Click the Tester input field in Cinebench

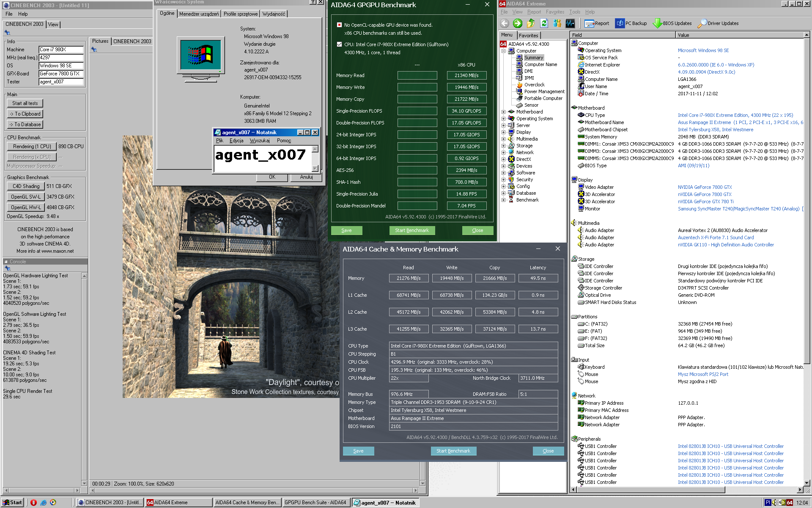point(61,82)
